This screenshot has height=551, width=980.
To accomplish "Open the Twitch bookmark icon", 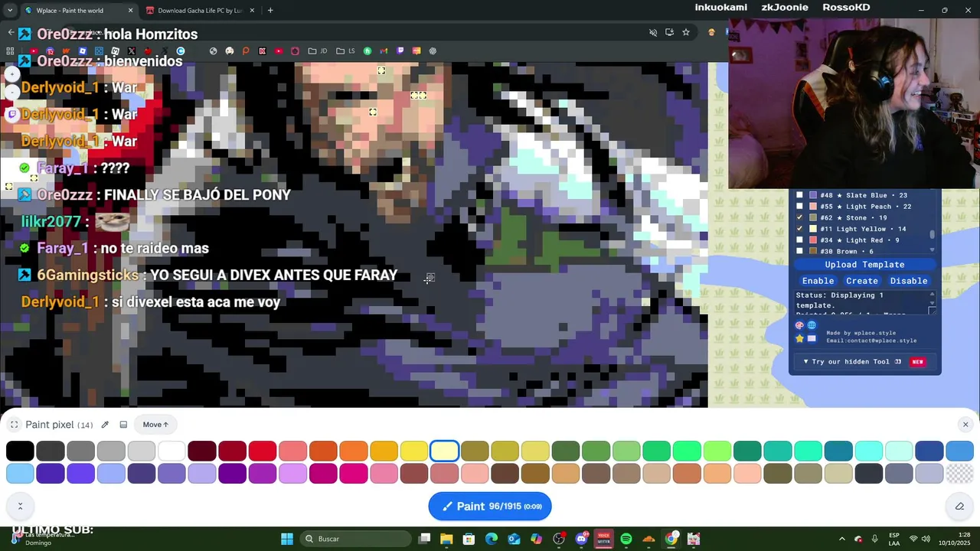I will (400, 51).
